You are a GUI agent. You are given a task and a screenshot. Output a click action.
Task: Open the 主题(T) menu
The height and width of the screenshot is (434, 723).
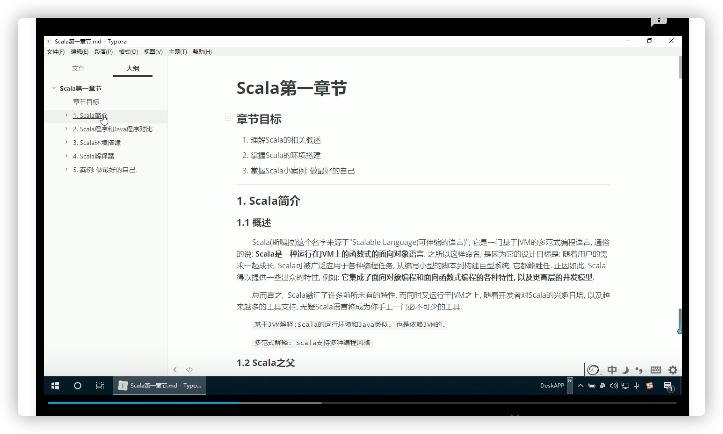[178, 52]
